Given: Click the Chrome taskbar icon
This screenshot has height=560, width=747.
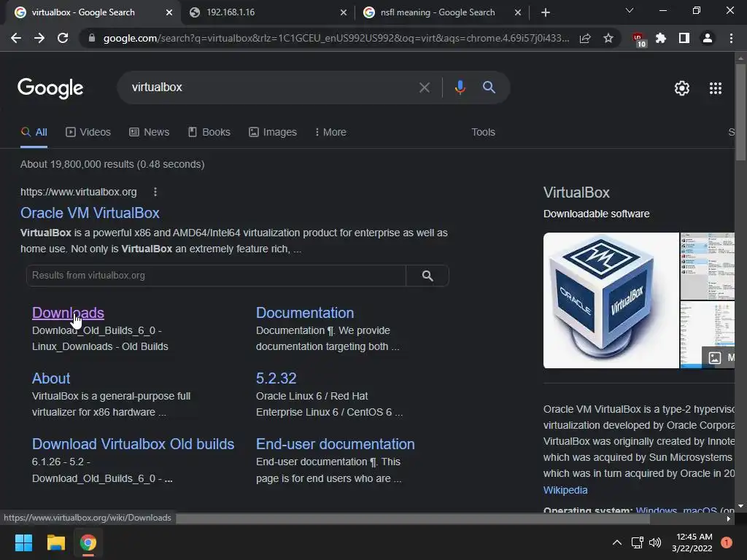Looking at the screenshot, I should [88, 542].
